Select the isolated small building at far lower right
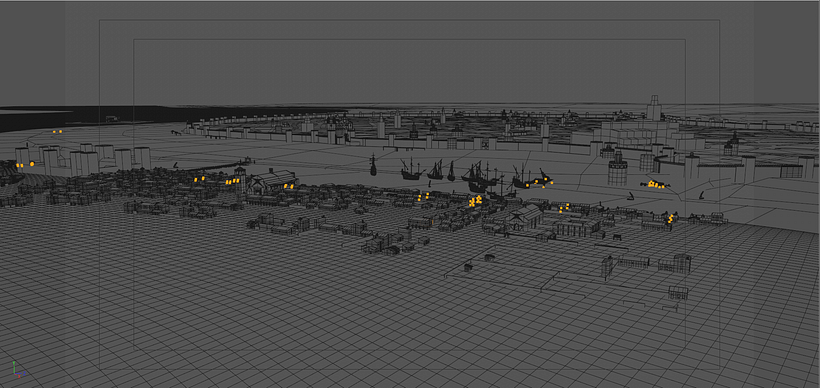This screenshot has width=820, height=388. pyautogui.click(x=678, y=293)
